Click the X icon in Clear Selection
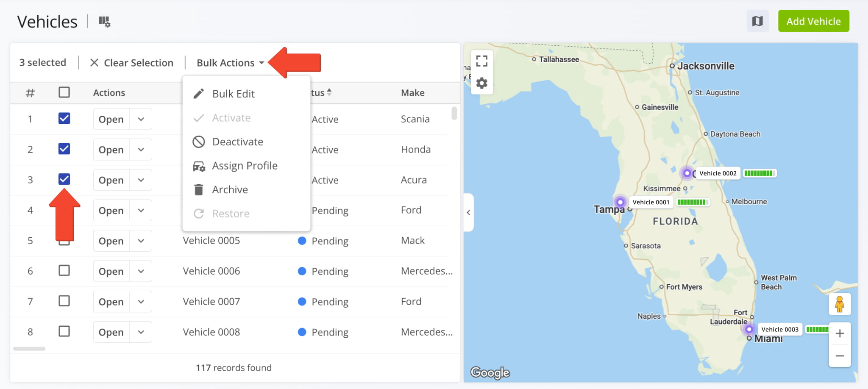This screenshot has height=389, width=868. click(94, 63)
